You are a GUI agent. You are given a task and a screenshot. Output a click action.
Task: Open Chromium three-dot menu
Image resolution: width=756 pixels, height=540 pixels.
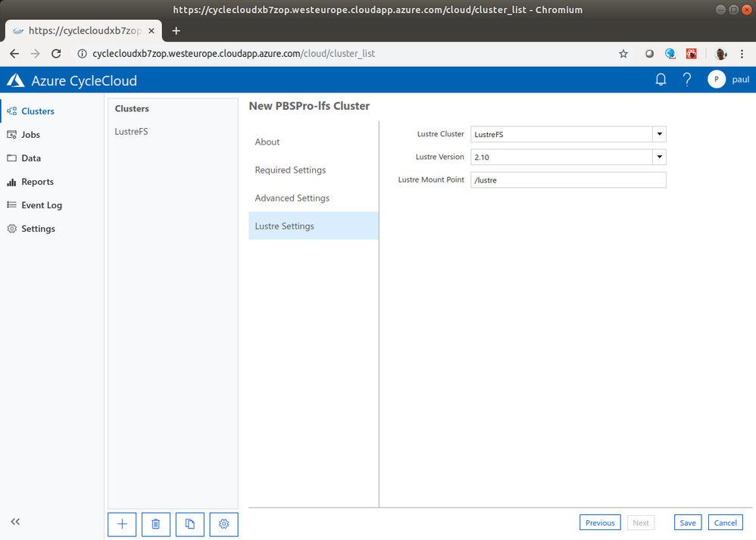[742, 54]
